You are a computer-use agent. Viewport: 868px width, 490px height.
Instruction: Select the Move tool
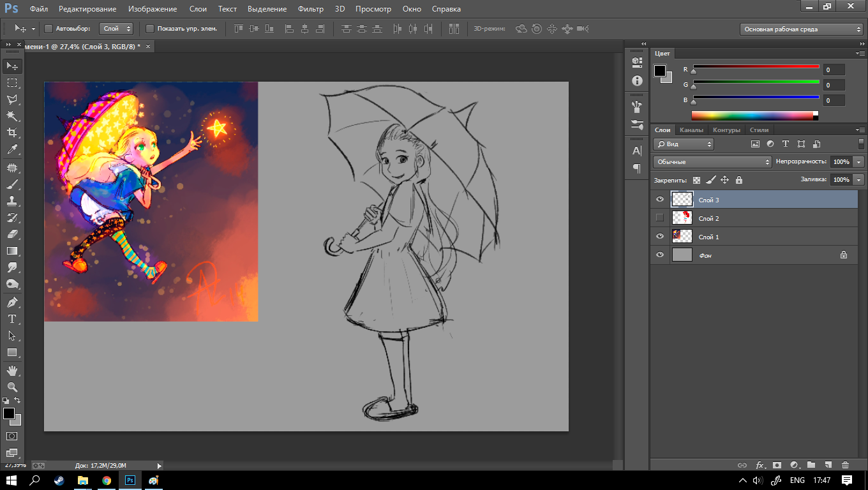(12, 66)
